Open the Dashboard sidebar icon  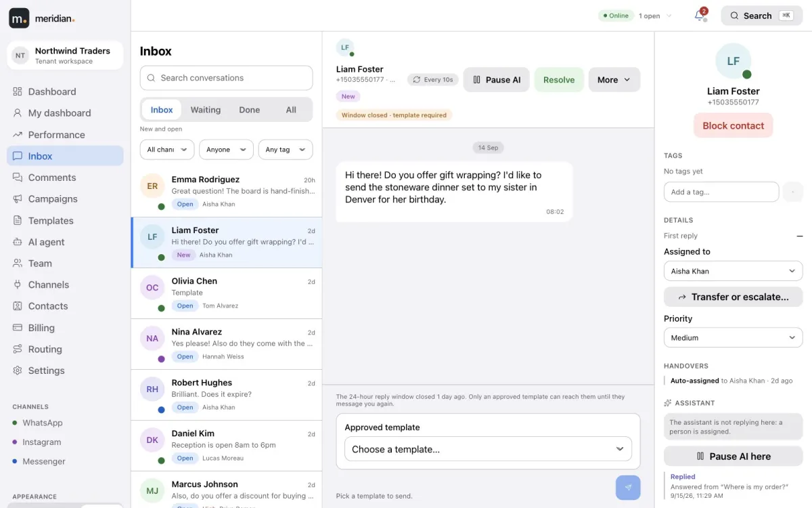(18, 91)
